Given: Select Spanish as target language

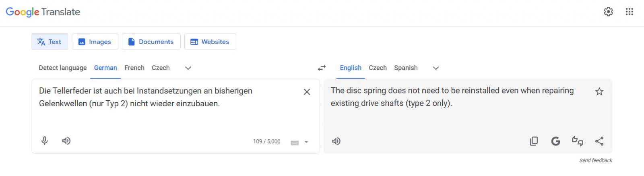Looking at the screenshot, I should (405, 68).
